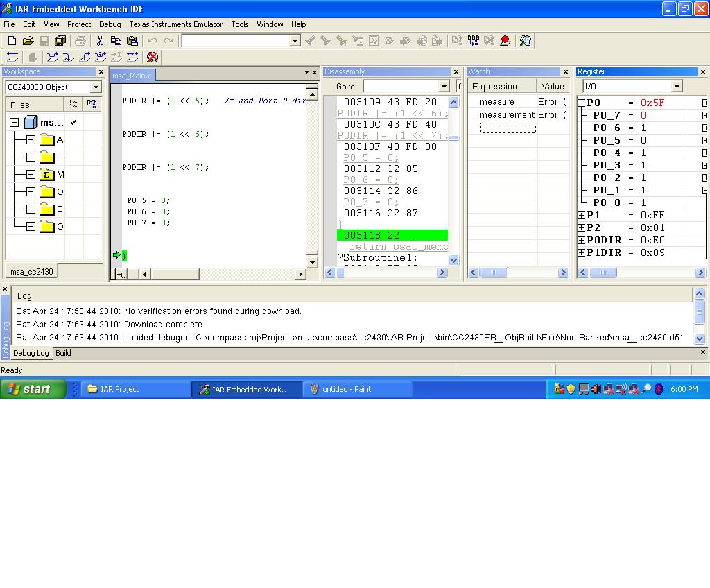
Task: Open the find text combo dropdown
Action: click(295, 41)
